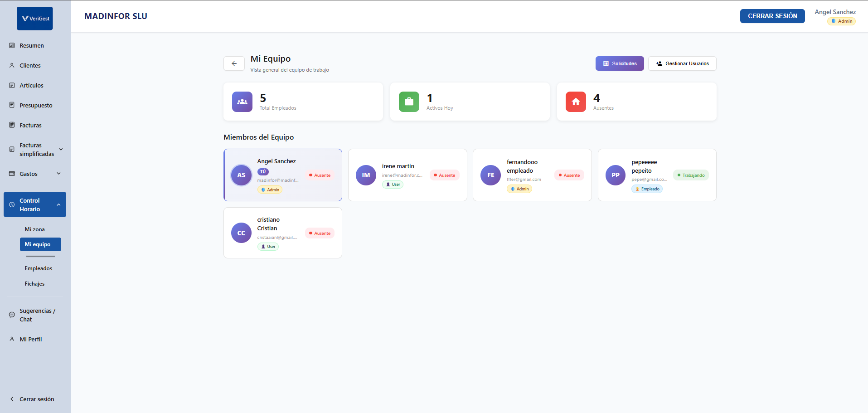Select the Mi Perfil person icon

pyautogui.click(x=11, y=339)
